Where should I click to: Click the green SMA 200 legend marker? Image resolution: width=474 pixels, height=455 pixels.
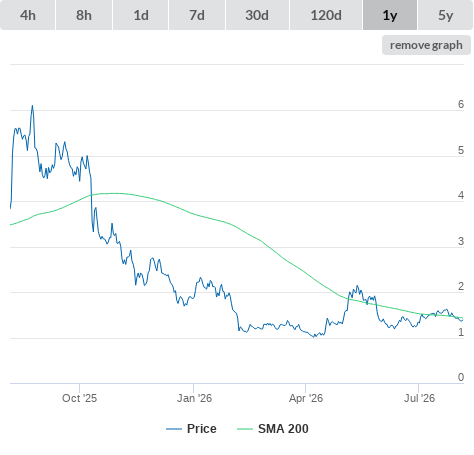(245, 429)
